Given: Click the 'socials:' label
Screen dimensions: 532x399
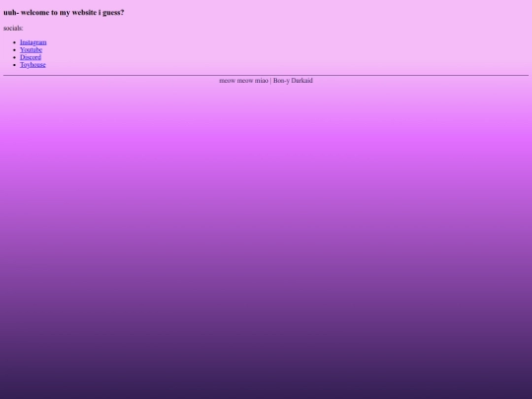Looking at the screenshot, I should [13, 29].
